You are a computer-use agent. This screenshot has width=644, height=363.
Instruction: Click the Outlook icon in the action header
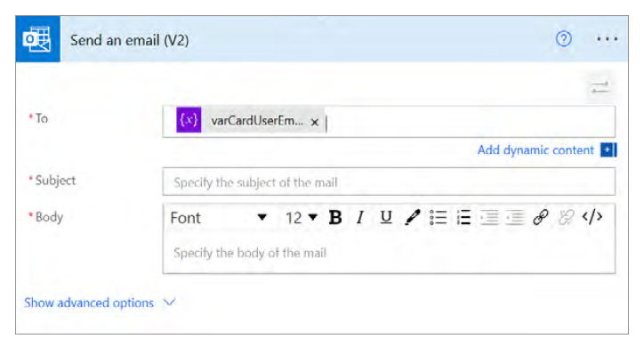point(37,40)
